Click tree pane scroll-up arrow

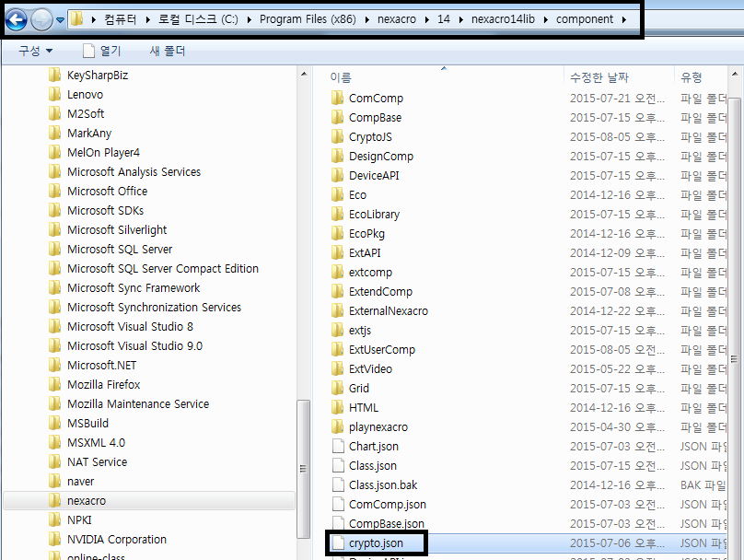pos(304,74)
